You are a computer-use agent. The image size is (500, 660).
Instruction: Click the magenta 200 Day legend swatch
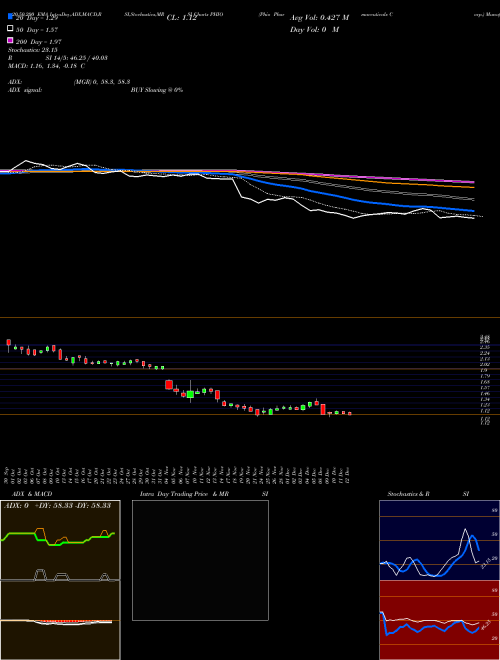click(x=10, y=40)
